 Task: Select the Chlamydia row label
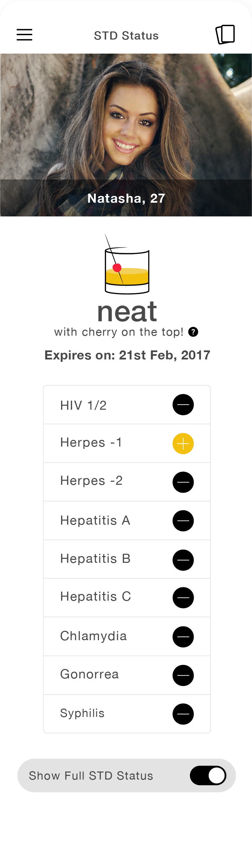(93, 636)
